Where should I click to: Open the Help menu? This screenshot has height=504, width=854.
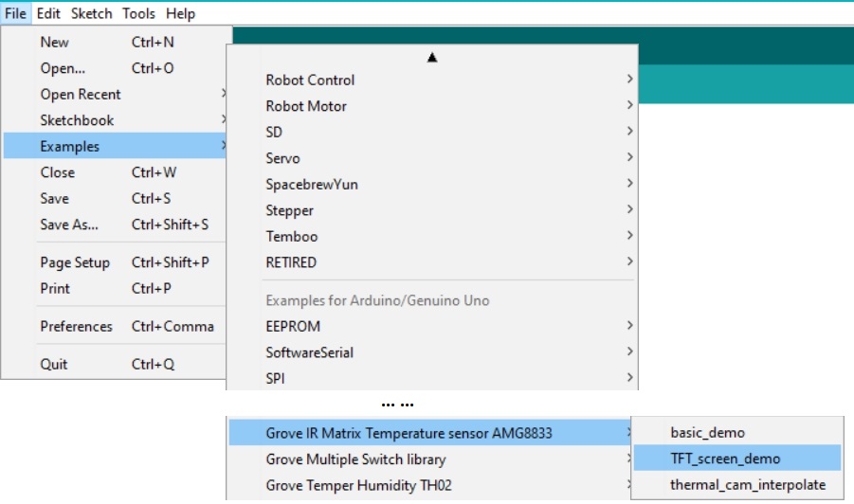click(180, 13)
